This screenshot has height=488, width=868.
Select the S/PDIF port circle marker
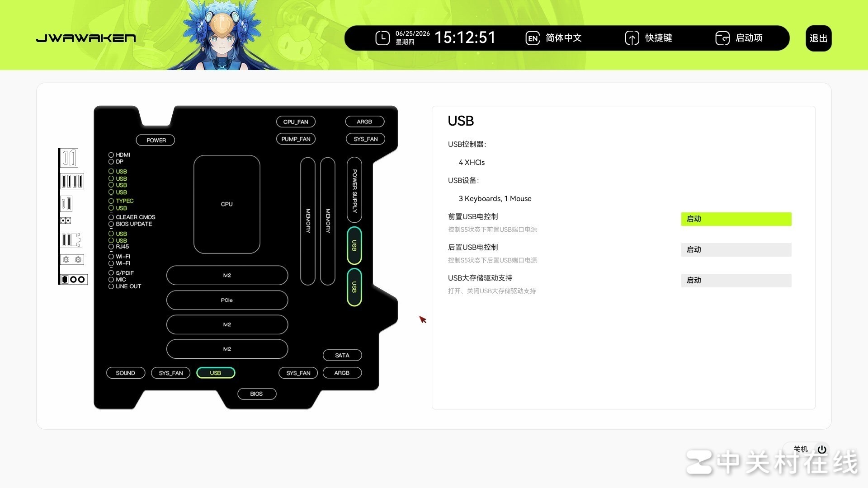coord(111,273)
